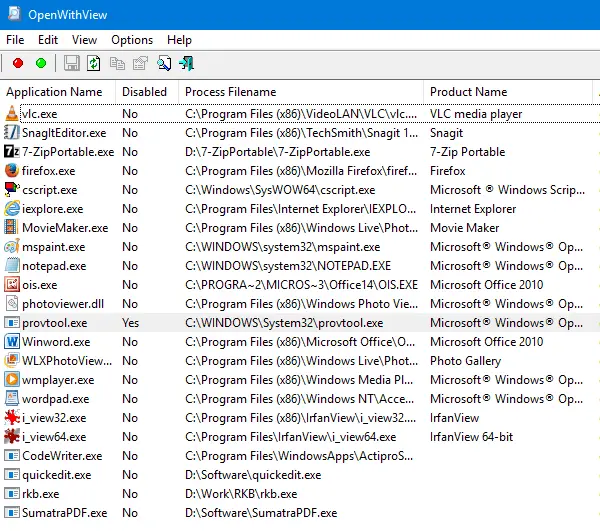Click the Firefox icon in list
Screen dimensions: 600x531
click(11, 171)
